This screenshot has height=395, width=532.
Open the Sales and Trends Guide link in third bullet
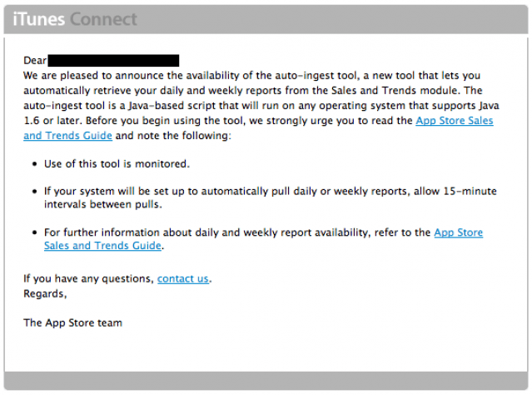pos(103,246)
